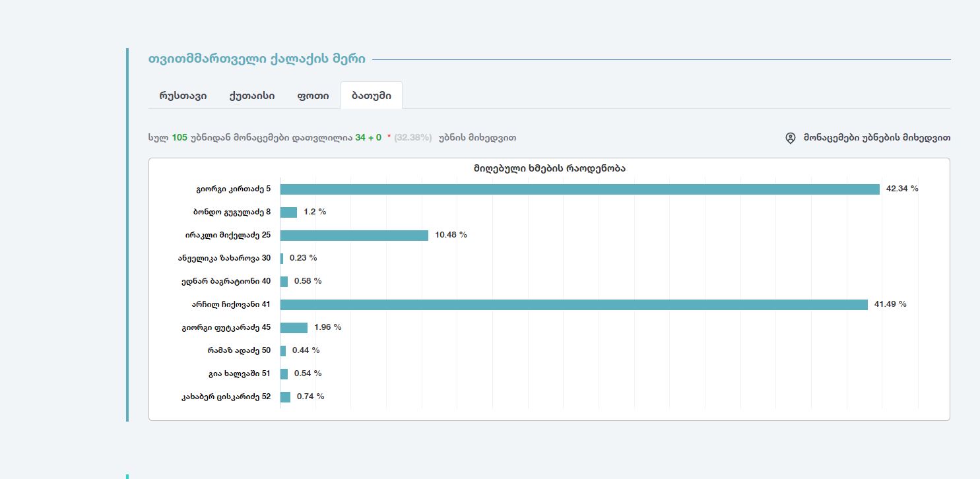Click the 42.34 % value label
Image resolution: width=980 pixels, height=479 pixels.
click(x=902, y=189)
